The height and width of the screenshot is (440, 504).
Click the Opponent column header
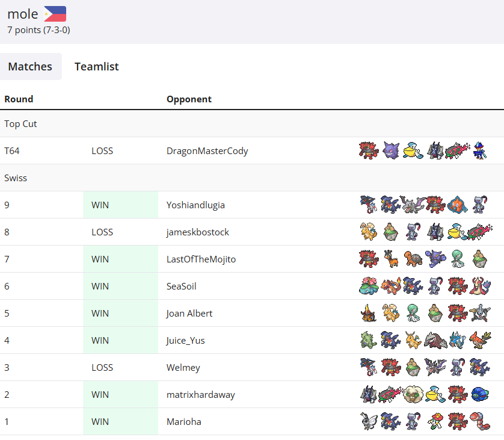click(189, 99)
